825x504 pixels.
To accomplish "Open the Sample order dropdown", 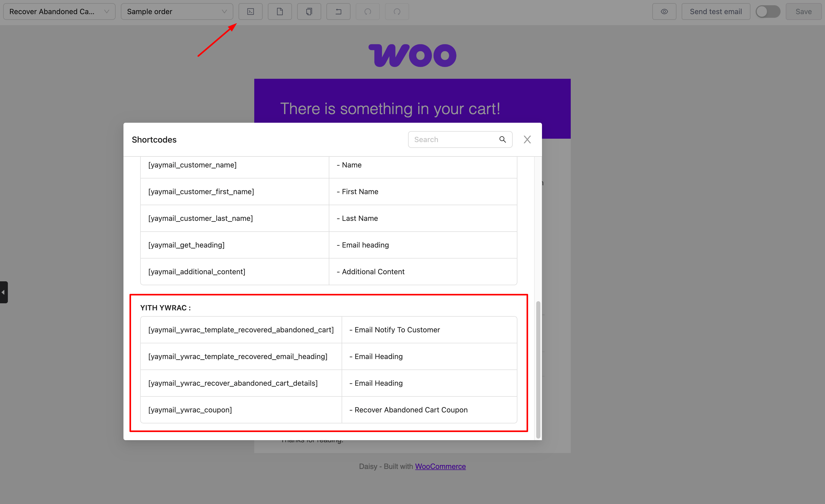I will pyautogui.click(x=177, y=12).
